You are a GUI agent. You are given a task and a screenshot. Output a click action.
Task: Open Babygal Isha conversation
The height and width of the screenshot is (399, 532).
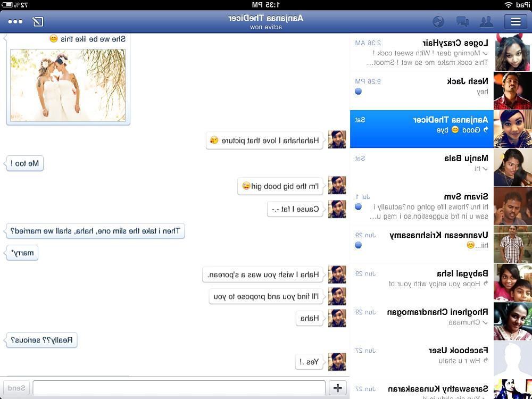(440, 282)
